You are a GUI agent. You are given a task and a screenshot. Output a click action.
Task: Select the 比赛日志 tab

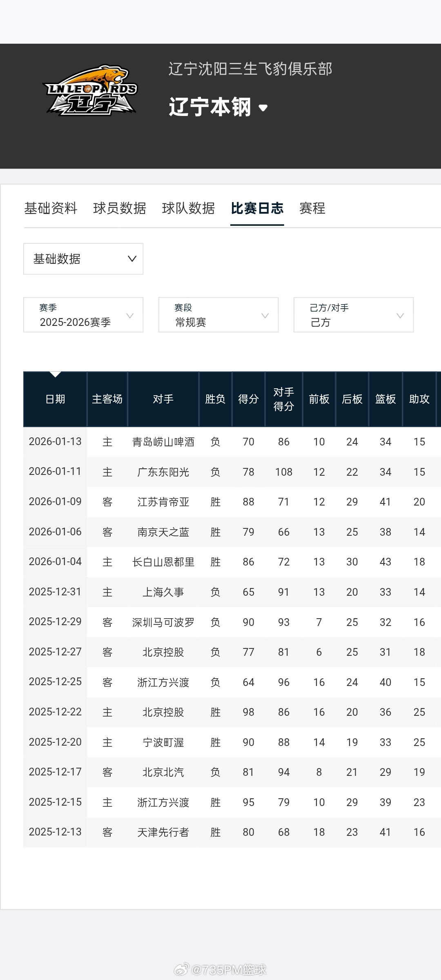[x=257, y=208]
